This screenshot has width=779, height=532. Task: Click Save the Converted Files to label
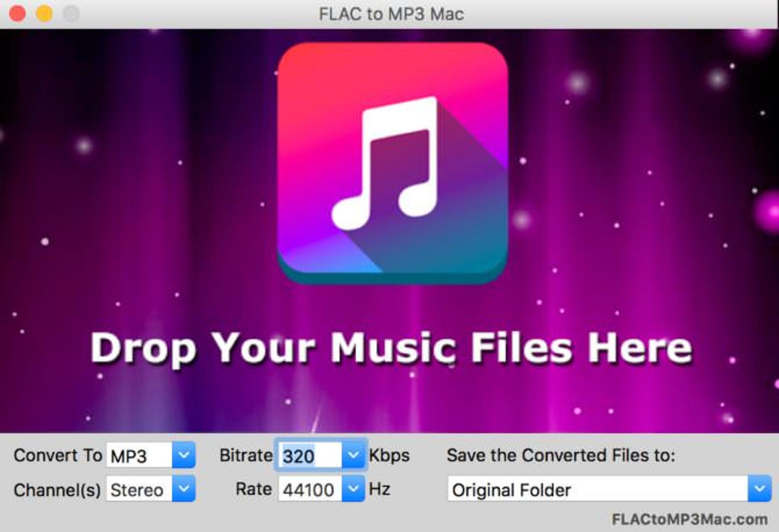coord(561,455)
